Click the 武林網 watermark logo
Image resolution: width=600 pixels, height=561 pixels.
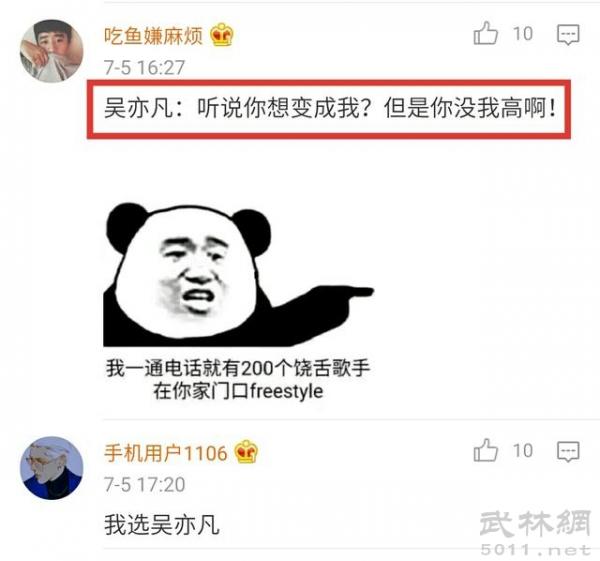pyautogui.click(x=535, y=523)
